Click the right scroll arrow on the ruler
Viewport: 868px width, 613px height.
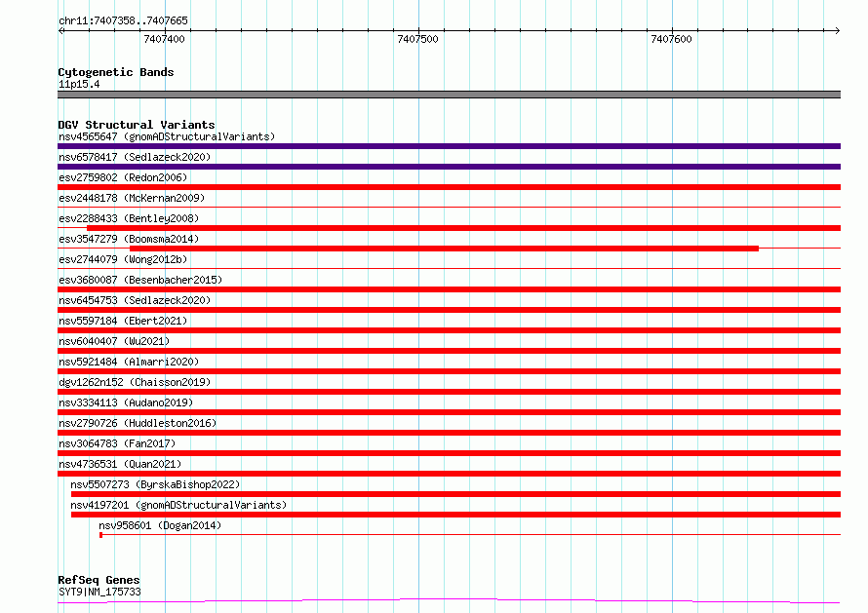(x=837, y=30)
